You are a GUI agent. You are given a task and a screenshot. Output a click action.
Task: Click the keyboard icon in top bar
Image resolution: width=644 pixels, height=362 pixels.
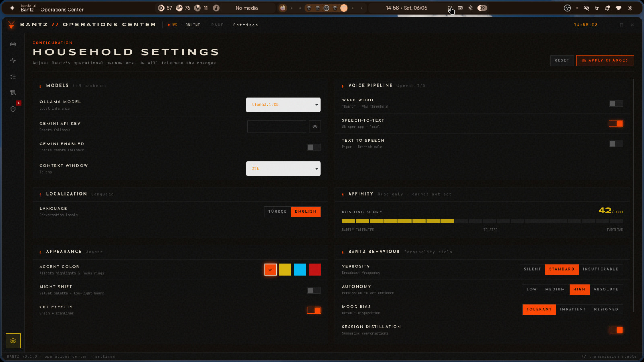point(460,8)
